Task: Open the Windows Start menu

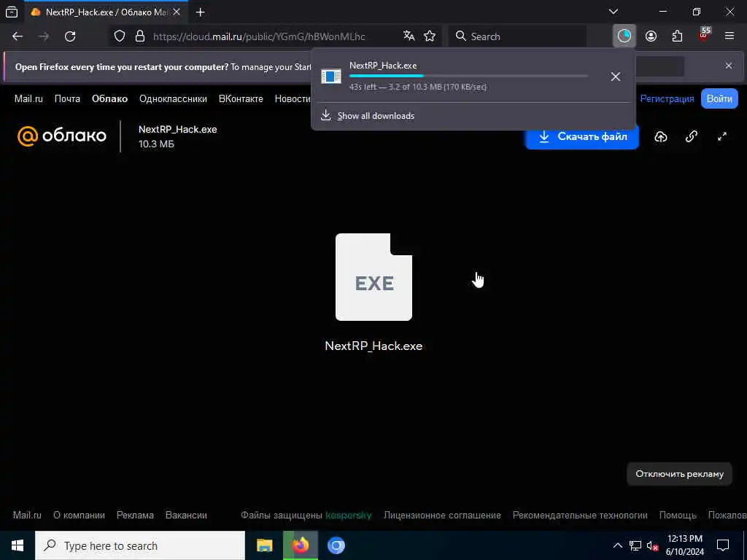Action: click(x=18, y=545)
